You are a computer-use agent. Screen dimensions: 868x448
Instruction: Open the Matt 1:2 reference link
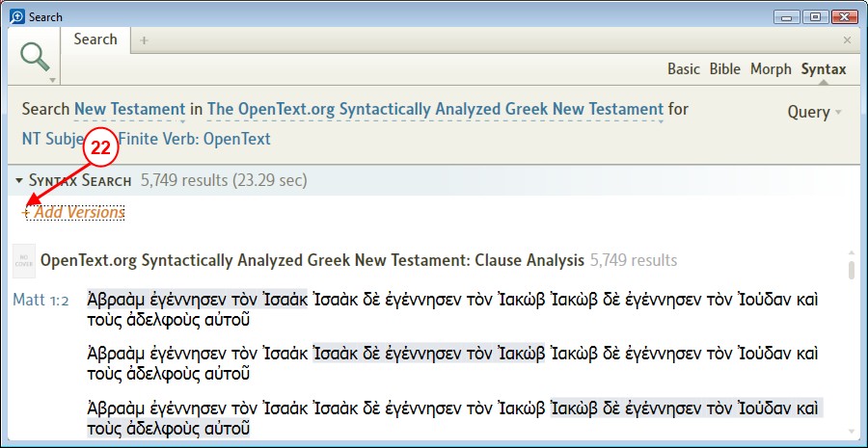click(41, 301)
